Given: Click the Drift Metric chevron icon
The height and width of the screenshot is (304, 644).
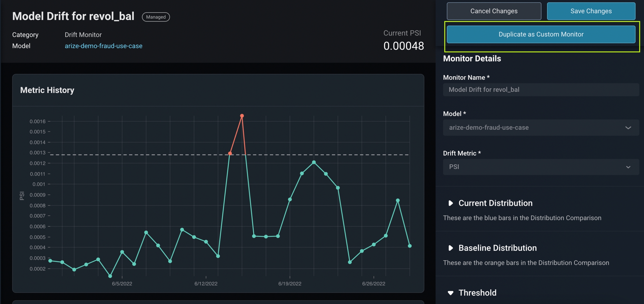Looking at the screenshot, I should click(x=628, y=167).
